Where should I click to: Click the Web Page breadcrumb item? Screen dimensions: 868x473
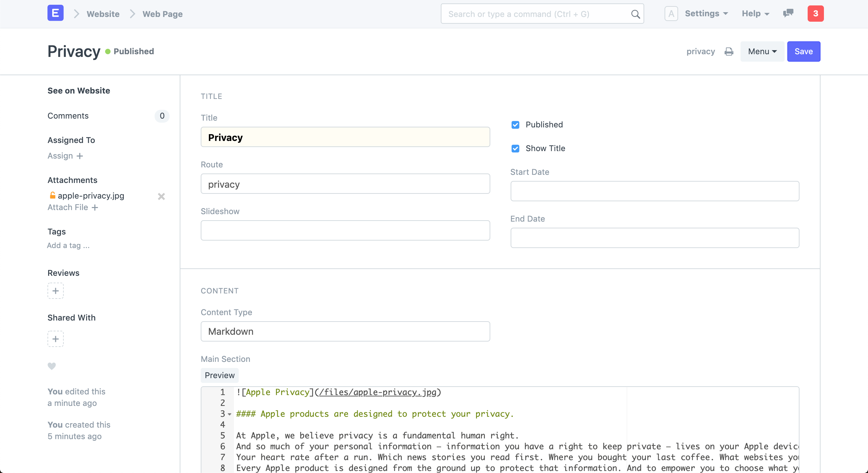point(163,14)
